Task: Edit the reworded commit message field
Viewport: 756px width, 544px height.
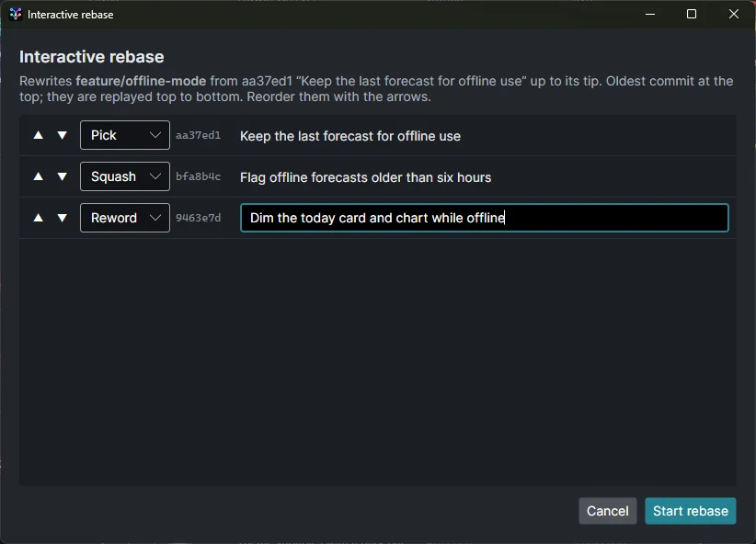Action: (485, 219)
